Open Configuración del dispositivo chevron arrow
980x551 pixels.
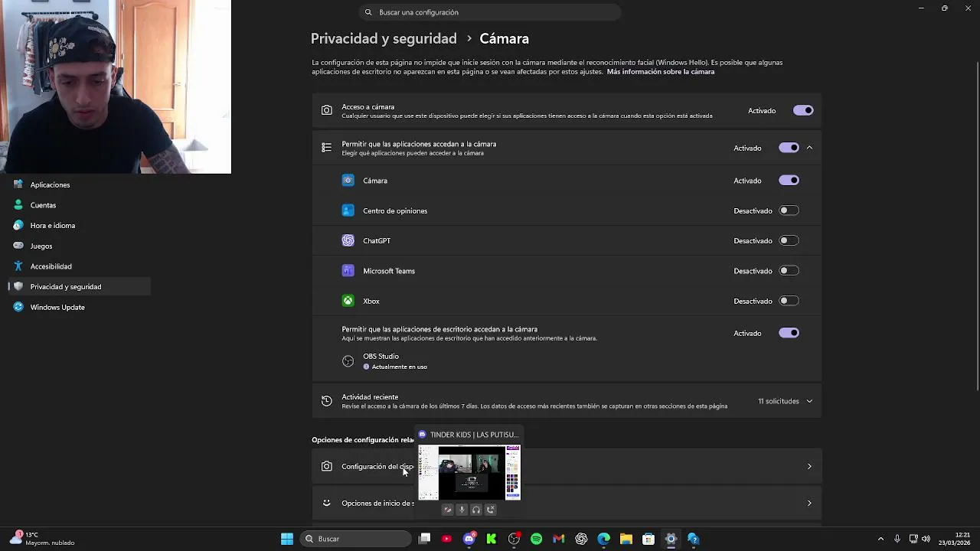809,466
